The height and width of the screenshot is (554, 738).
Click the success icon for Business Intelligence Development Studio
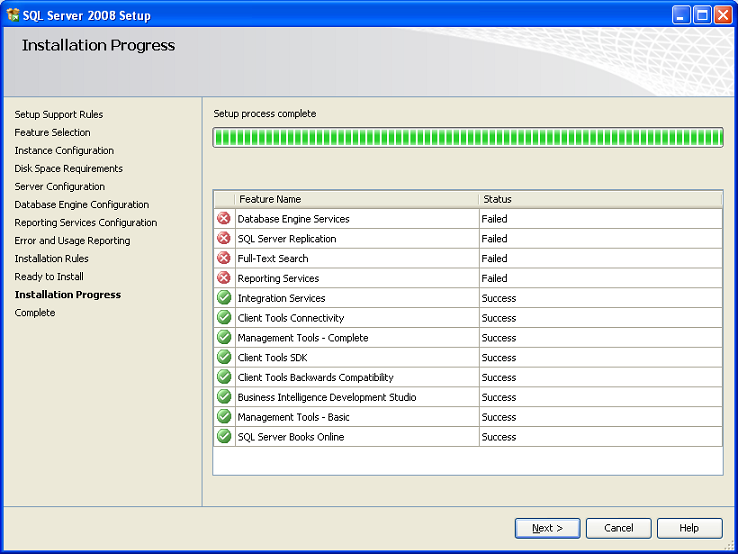pyautogui.click(x=224, y=396)
